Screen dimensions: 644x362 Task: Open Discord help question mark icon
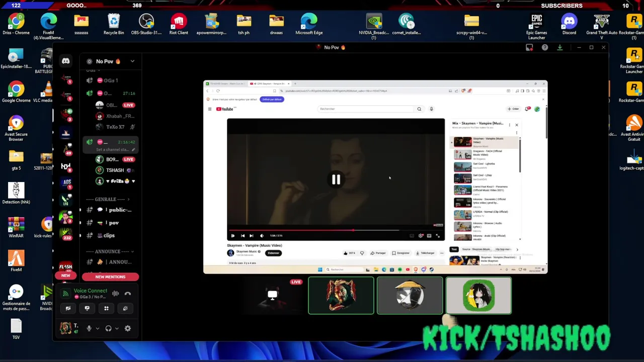pos(545,47)
